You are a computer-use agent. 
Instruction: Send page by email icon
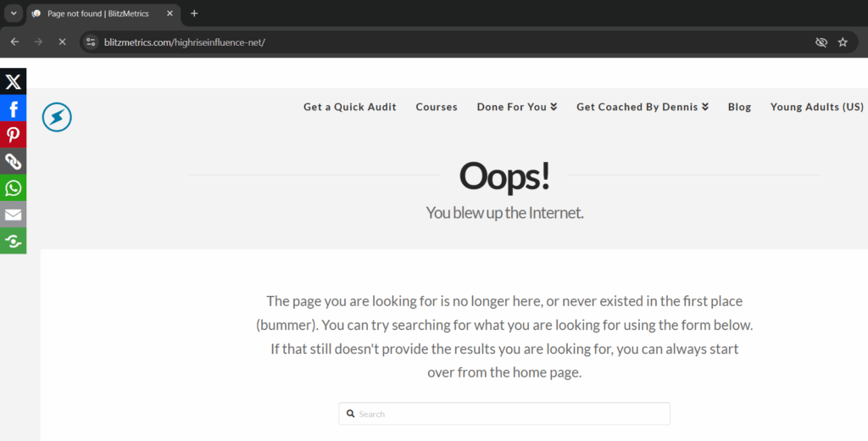(13, 215)
